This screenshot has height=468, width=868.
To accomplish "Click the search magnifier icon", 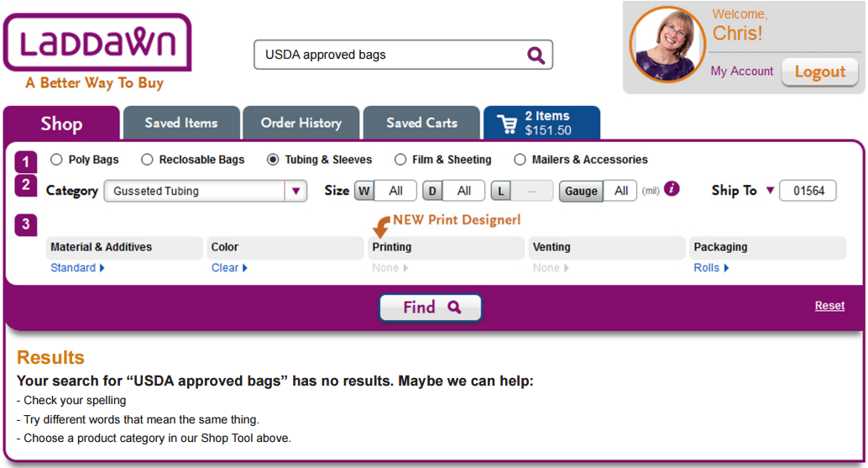I will point(536,55).
